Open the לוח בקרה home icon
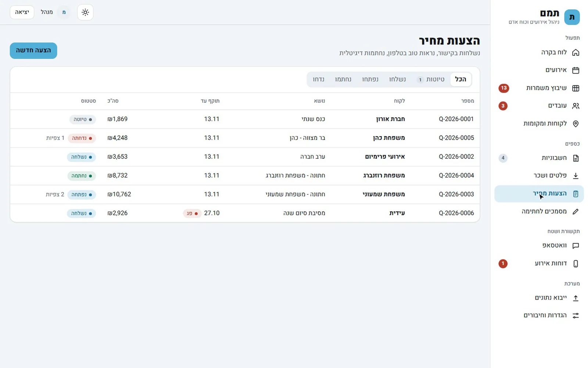The height and width of the screenshot is (368, 588). coord(576,52)
